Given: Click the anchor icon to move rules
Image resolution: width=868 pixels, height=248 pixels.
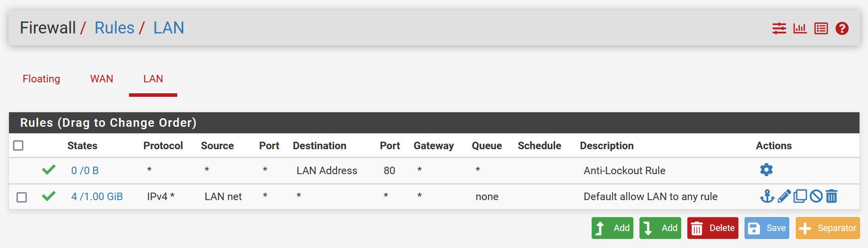Looking at the screenshot, I should tap(767, 196).
